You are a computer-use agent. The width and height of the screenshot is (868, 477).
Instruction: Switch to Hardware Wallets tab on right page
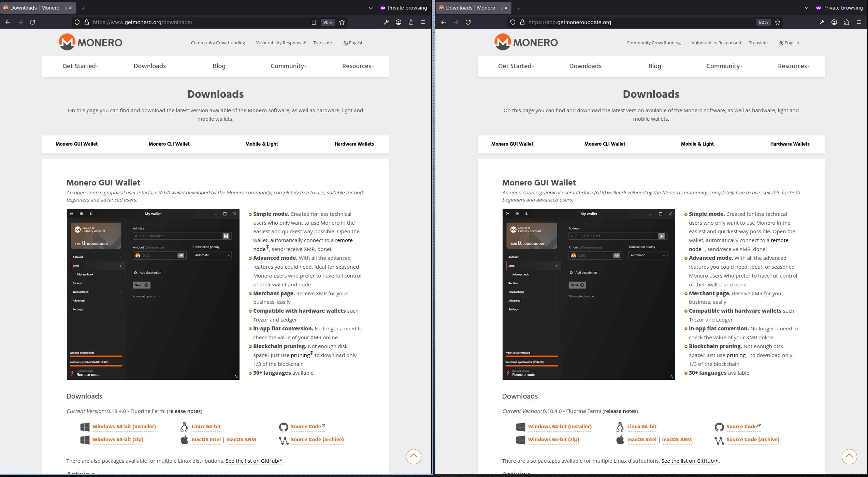(x=790, y=144)
